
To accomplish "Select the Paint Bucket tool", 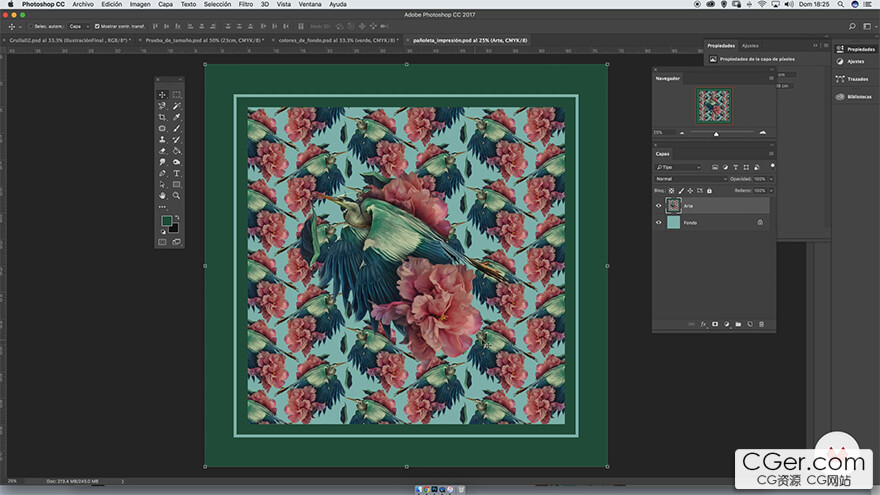I will (x=176, y=151).
